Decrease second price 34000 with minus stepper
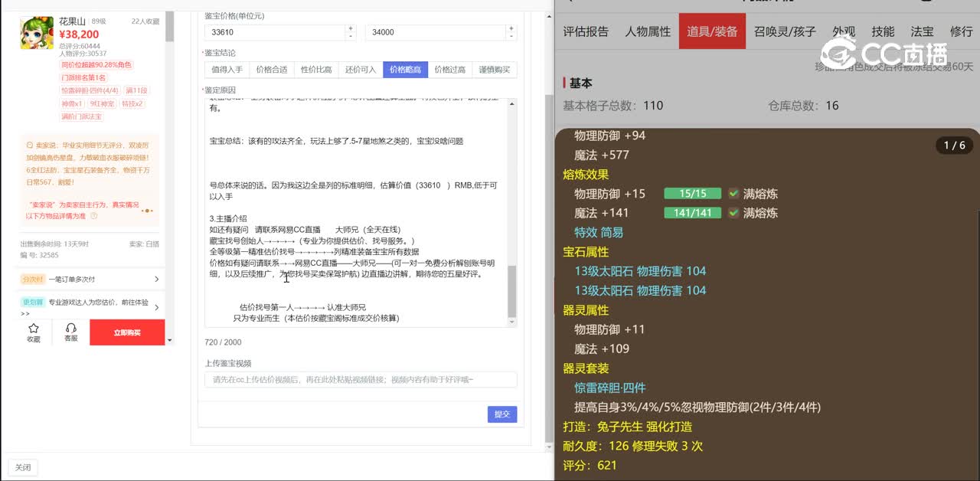Viewport: 980px width, 481px height. point(511,36)
